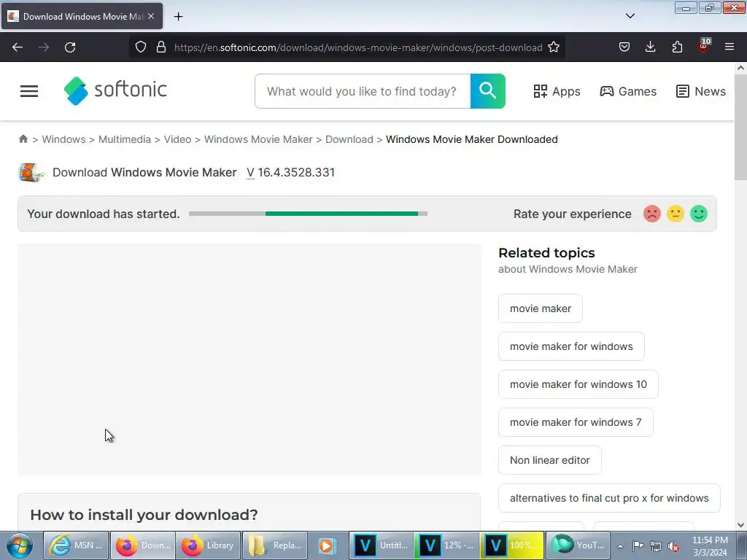747x560 pixels.
Task: Open tracking protection shield icon
Action: (x=141, y=47)
